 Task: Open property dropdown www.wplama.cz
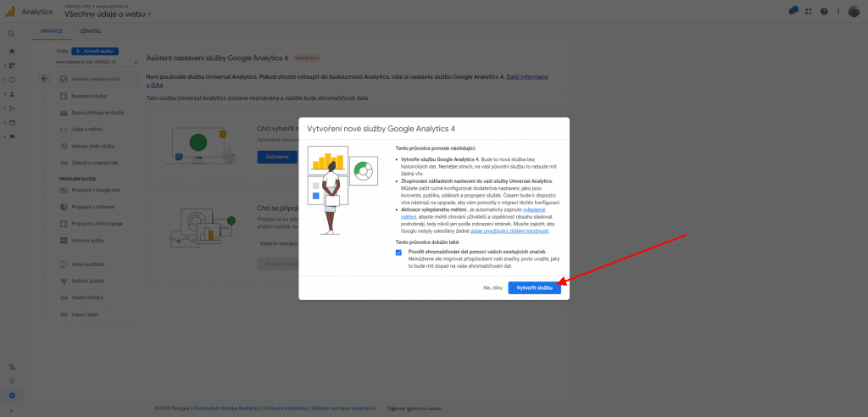[x=97, y=63]
